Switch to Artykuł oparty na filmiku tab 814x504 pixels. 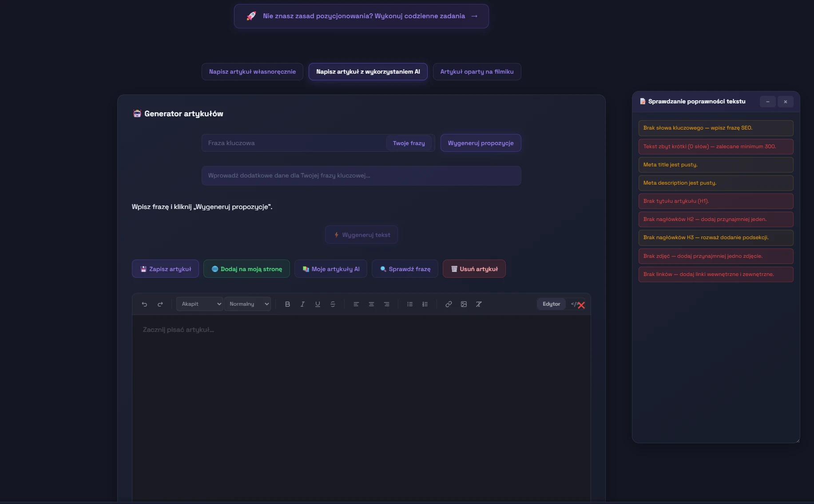point(476,72)
